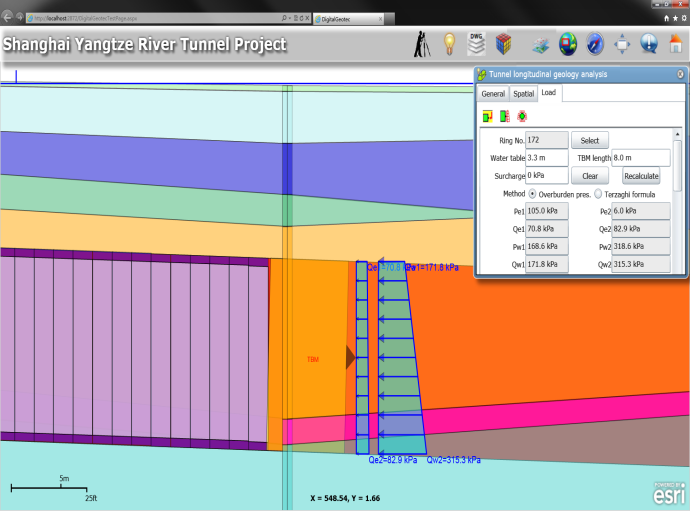This screenshot has width=690, height=511.
Task: Click the browser back arrow
Action: 7,18
